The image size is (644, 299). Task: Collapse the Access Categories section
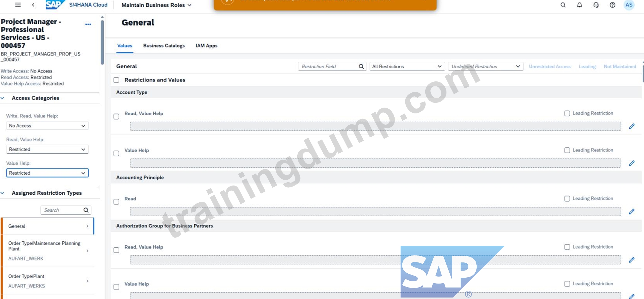coord(3,98)
